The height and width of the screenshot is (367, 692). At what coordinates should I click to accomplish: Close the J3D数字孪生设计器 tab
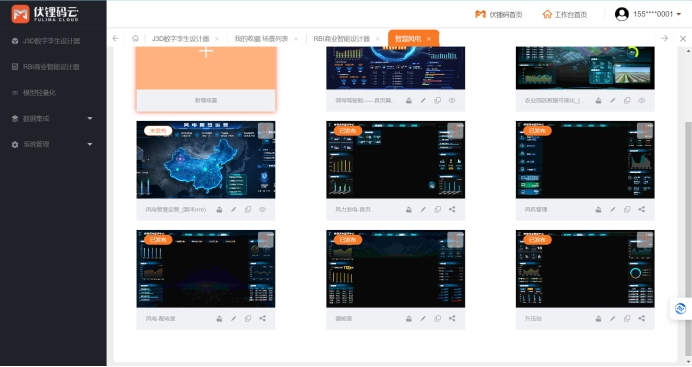pyautogui.click(x=217, y=39)
